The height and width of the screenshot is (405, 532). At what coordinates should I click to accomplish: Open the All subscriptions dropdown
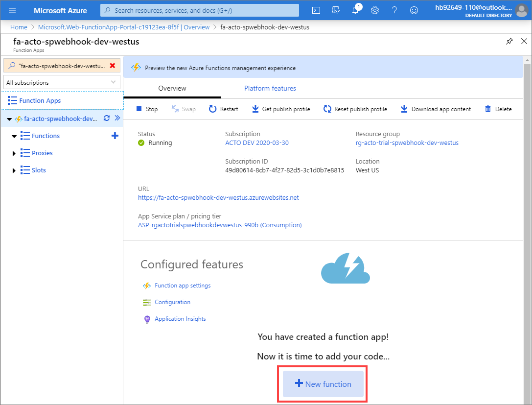[x=62, y=82]
